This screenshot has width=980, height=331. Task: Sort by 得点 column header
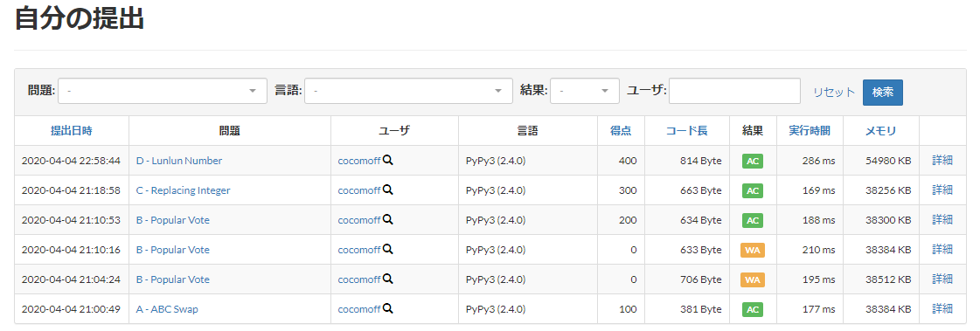(x=621, y=130)
